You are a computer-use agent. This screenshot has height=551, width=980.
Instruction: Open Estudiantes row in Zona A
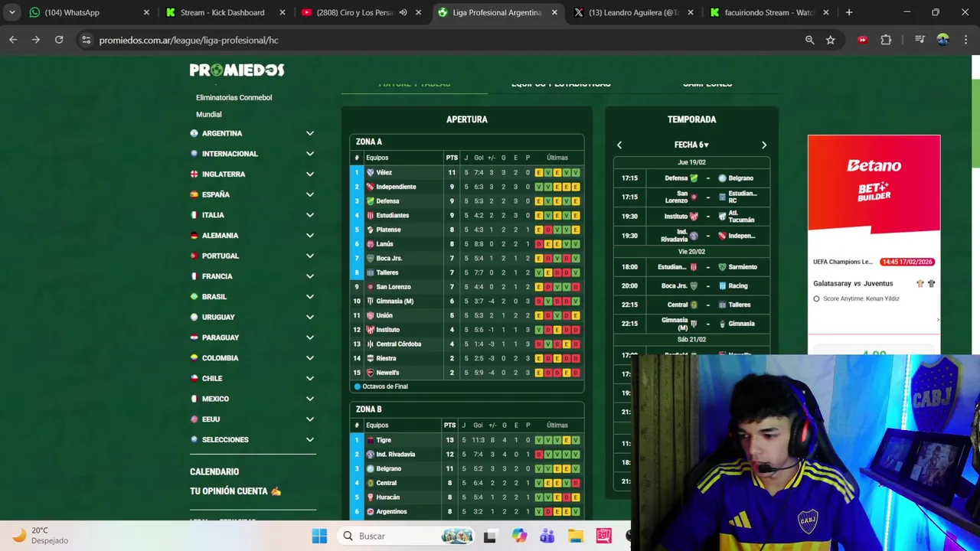click(467, 215)
